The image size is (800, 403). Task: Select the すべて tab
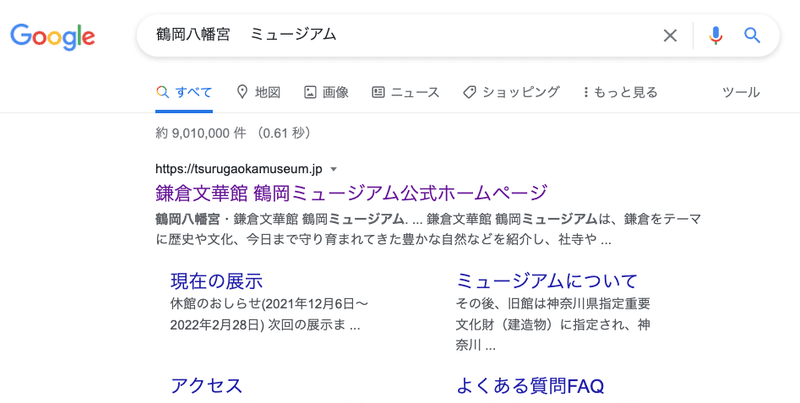click(x=184, y=92)
